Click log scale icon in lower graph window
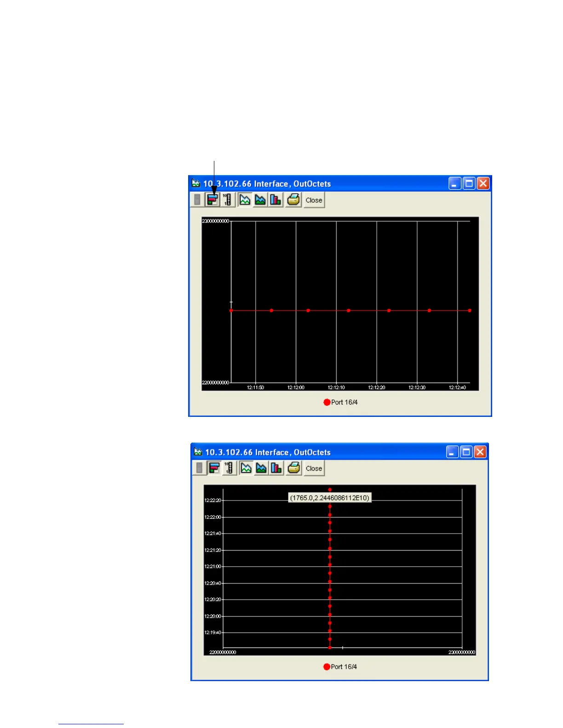The width and height of the screenshot is (563, 728). point(229,468)
